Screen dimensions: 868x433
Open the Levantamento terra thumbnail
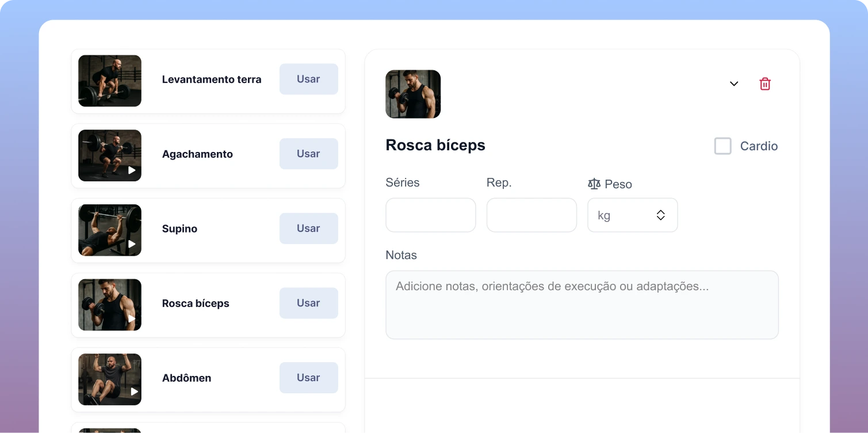[110, 81]
